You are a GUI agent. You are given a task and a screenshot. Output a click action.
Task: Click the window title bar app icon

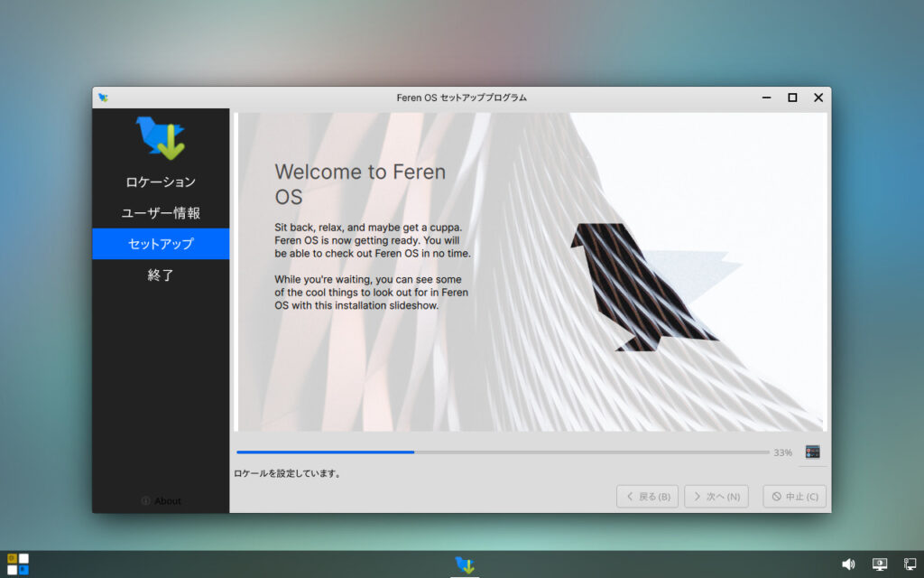[x=103, y=98]
